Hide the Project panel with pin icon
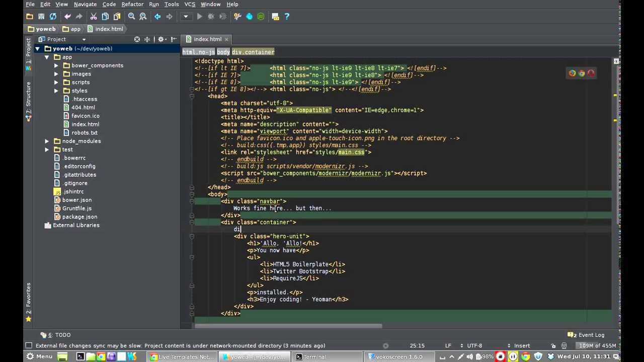This screenshot has width=644, height=362. click(x=174, y=39)
